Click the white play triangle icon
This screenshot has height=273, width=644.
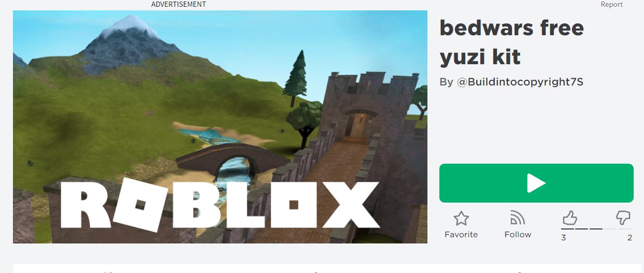tap(537, 183)
